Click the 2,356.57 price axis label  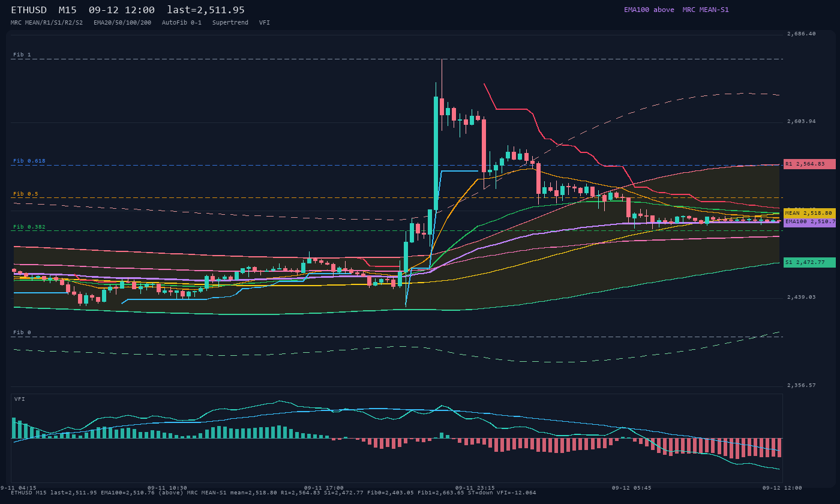pyautogui.click(x=802, y=385)
